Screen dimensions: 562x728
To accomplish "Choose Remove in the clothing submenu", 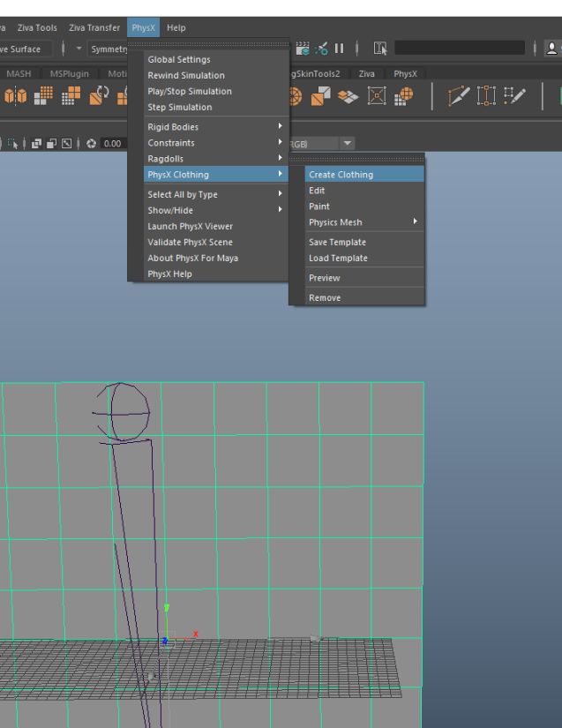I will (364, 297).
